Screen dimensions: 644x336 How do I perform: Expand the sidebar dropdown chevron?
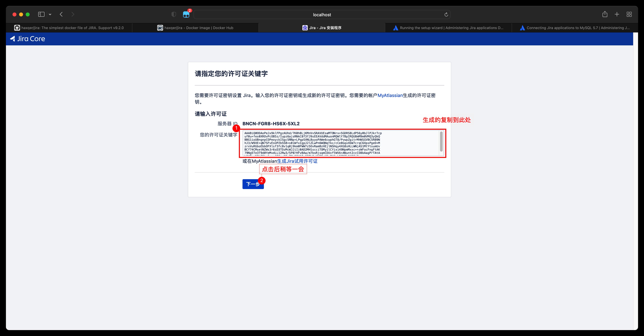[x=50, y=14]
